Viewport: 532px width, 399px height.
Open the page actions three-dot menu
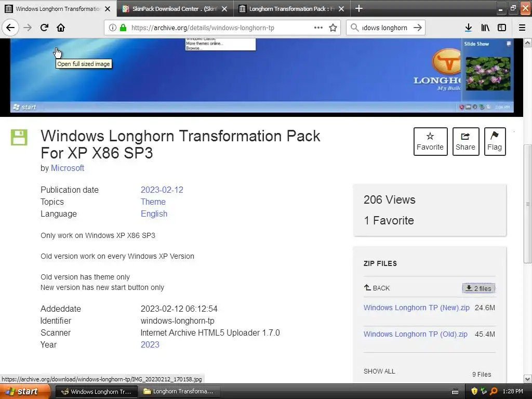(x=318, y=28)
